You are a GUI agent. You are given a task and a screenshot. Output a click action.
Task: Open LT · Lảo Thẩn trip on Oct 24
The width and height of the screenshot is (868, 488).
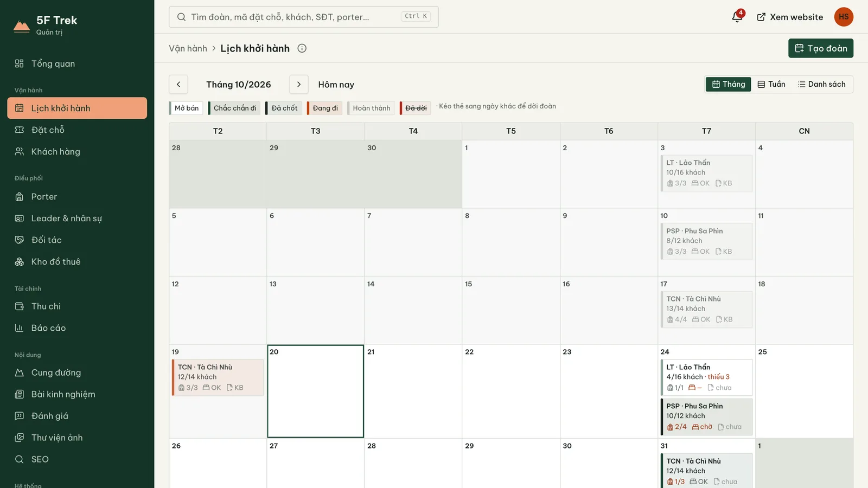706,377
